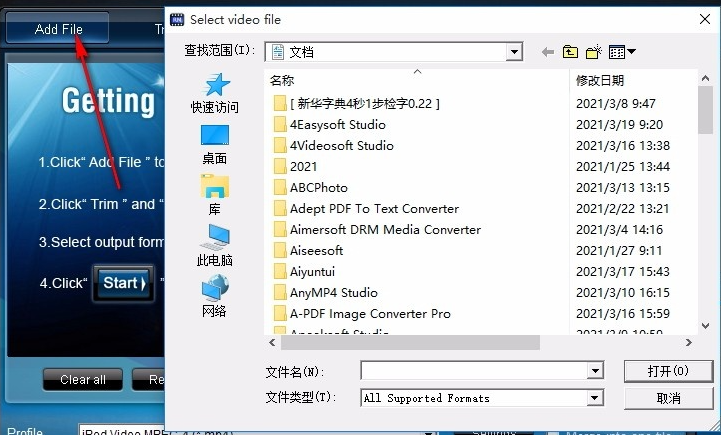The height and width of the screenshot is (435, 721).
Task: Click the folder icon beside Aiseesoft
Action: (280, 251)
